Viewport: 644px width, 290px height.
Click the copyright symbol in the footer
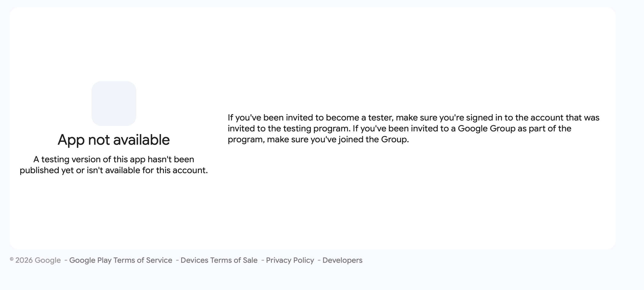12,259
